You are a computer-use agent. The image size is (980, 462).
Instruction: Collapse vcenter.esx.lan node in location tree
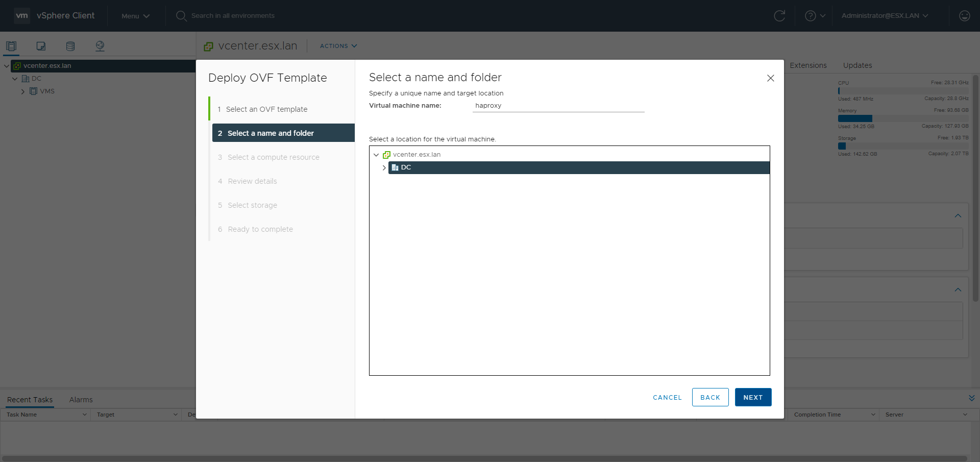tap(376, 155)
